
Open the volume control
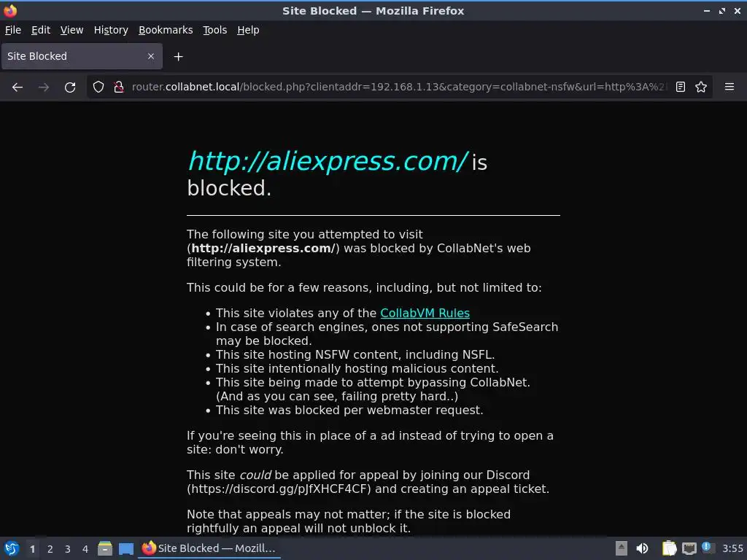click(x=642, y=548)
